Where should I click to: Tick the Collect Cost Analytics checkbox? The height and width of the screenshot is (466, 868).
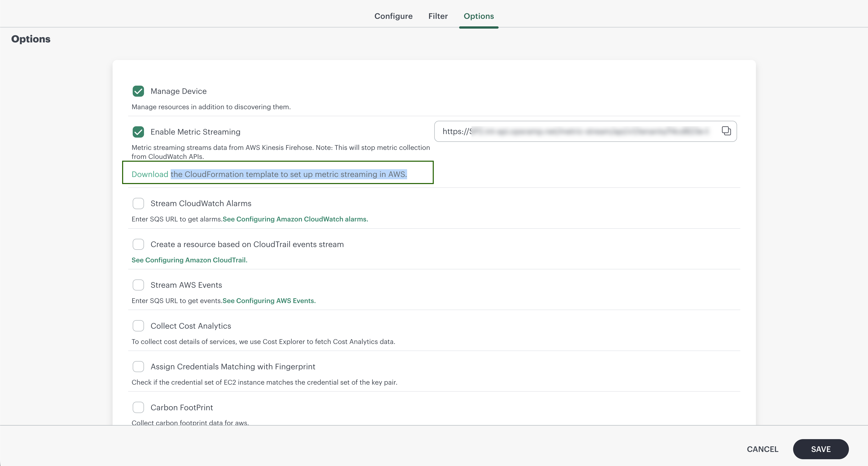coord(138,326)
